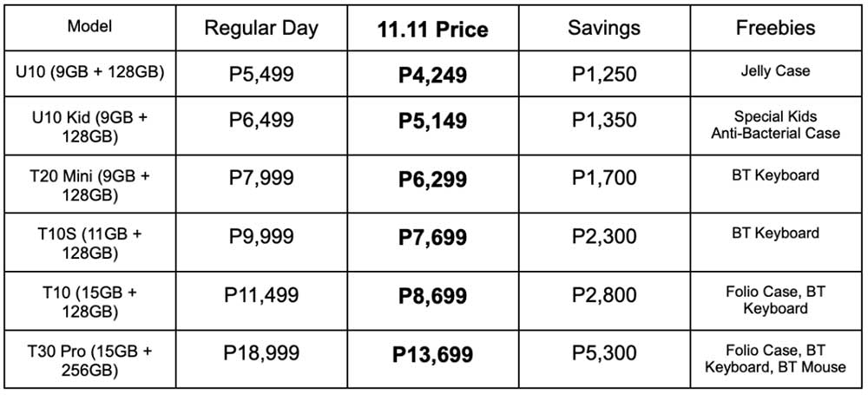Image resolution: width=868 pixels, height=395 pixels.
Task: Click the P5,300 savings value
Action: pyautogui.click(x=604, y=352)
